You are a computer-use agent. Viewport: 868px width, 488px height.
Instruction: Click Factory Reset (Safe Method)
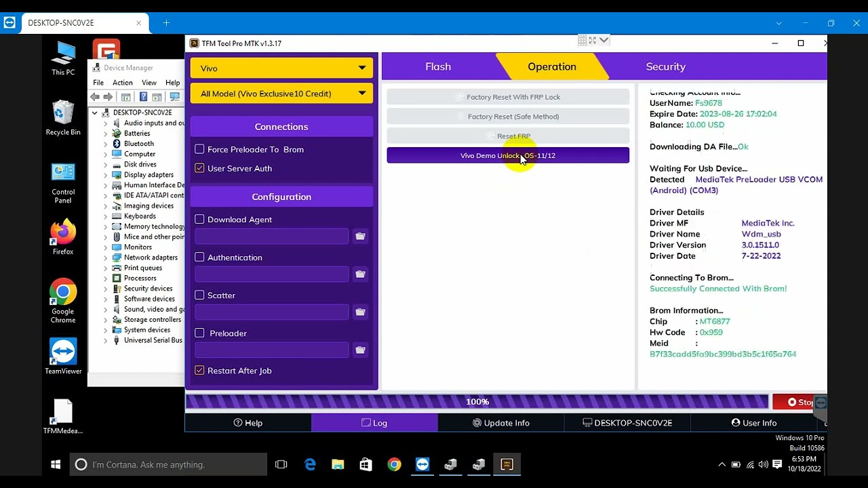coord(508,117)
